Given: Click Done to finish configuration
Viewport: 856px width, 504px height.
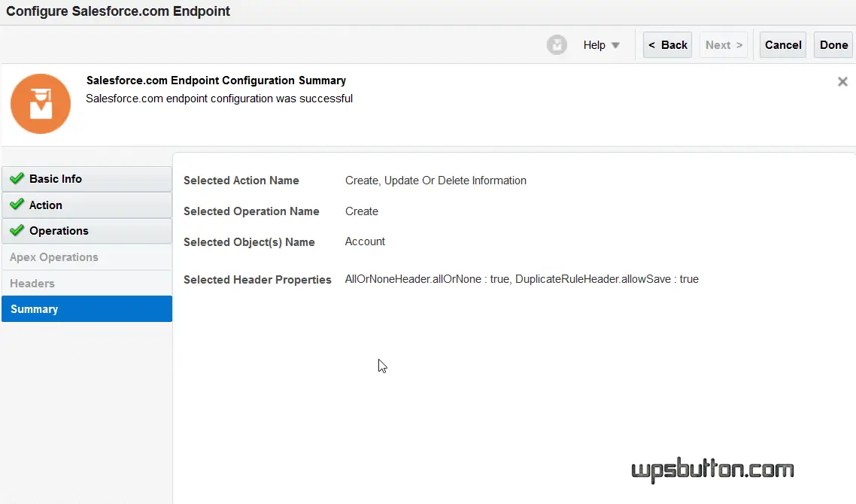Looking at the screenshot, I should tap(833, 45).
